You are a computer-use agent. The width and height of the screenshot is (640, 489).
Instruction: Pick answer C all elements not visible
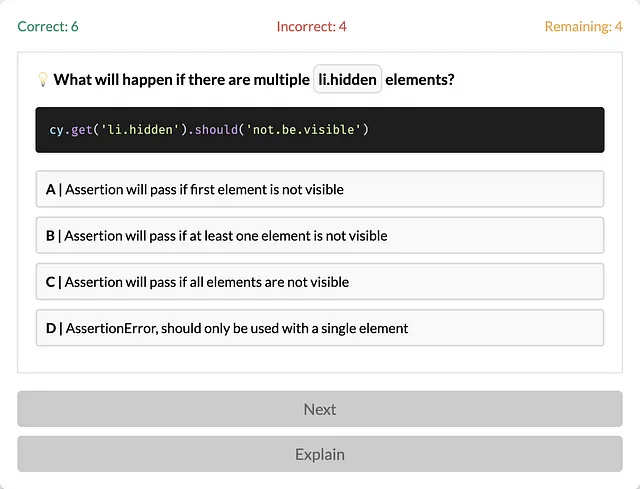[320, 282]
